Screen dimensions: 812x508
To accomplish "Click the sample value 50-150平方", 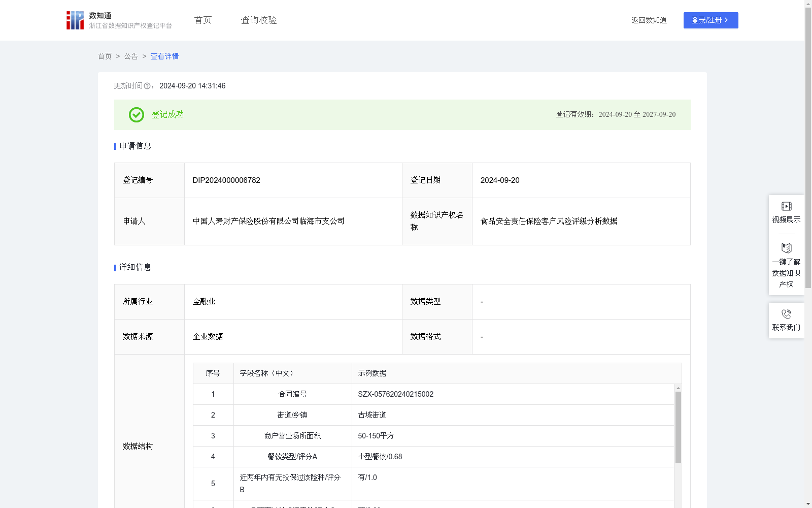I will 376,436.
